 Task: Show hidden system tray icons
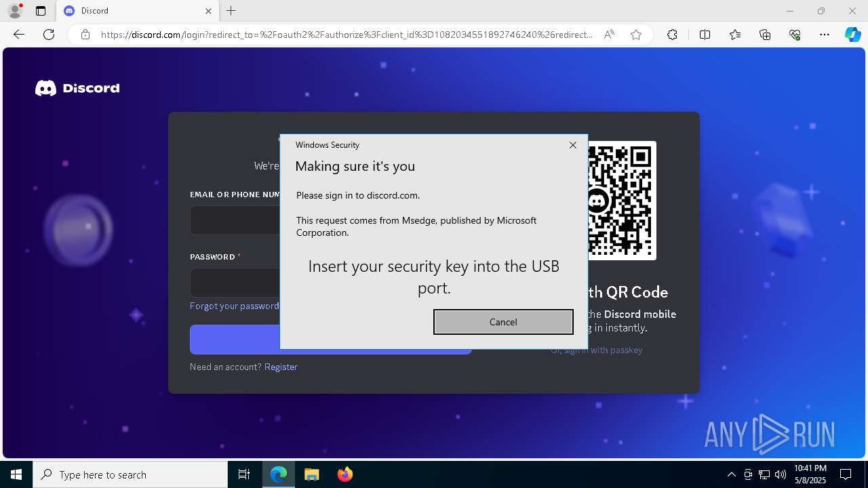731,474
